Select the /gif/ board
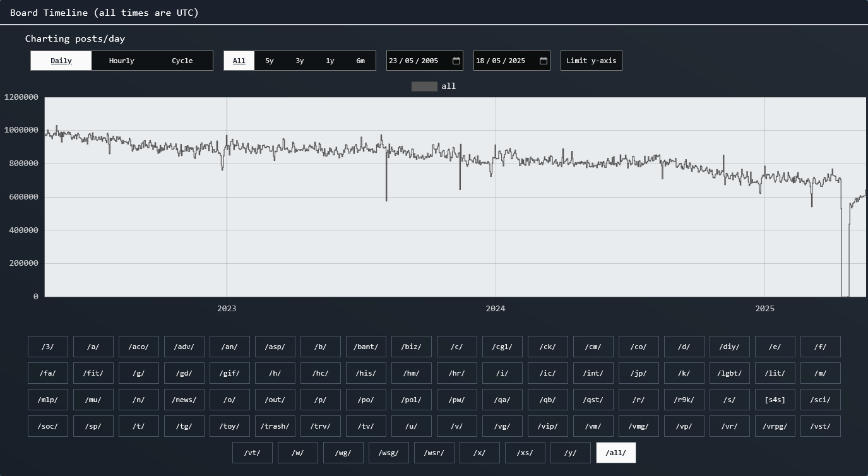 pos(230,373)
